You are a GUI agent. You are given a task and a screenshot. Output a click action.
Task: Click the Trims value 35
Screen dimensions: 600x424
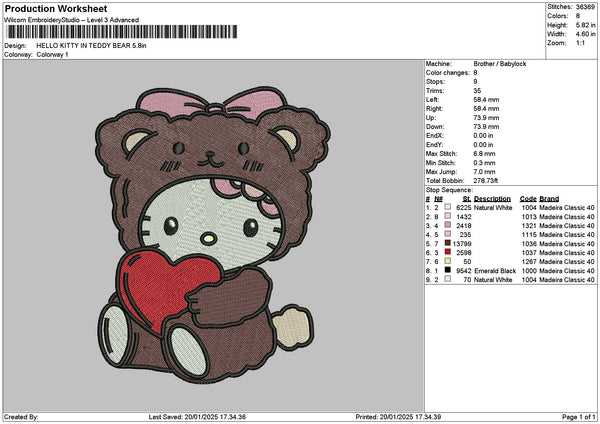pos(477,91)
